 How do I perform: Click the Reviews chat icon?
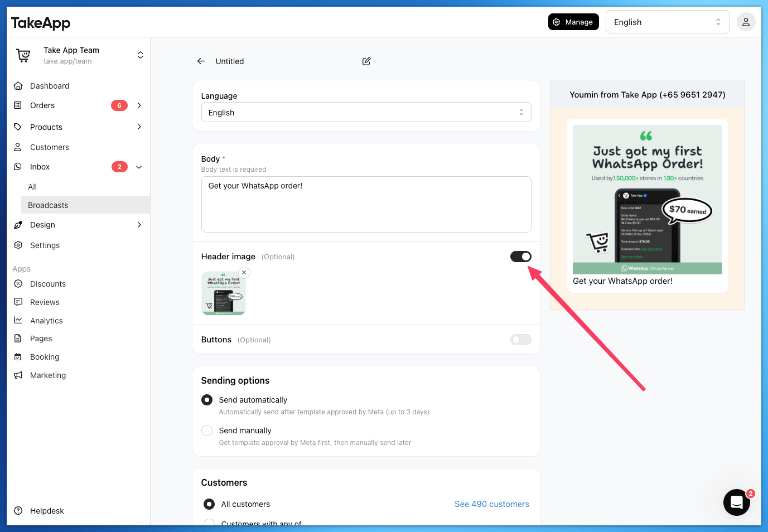click(18, 302)
